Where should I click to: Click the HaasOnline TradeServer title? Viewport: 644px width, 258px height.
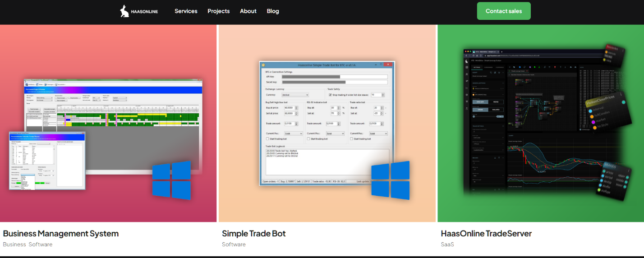coord(486,234)
